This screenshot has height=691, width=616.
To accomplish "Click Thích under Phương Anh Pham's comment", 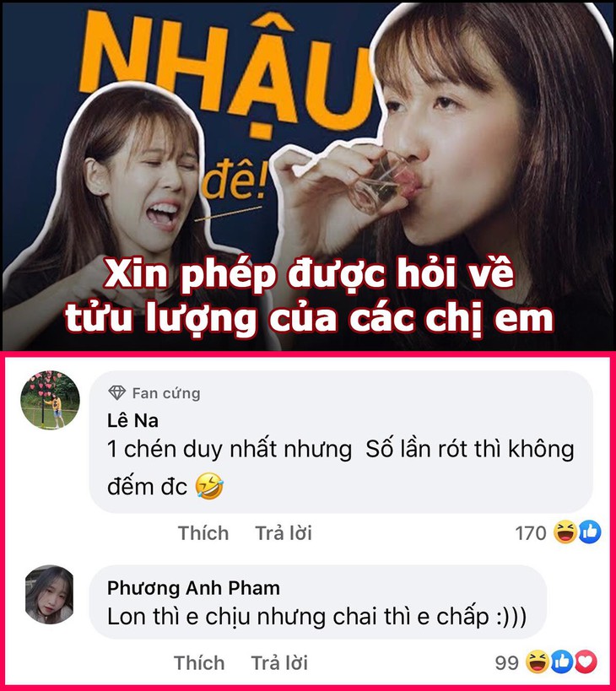I will (199, 663).
